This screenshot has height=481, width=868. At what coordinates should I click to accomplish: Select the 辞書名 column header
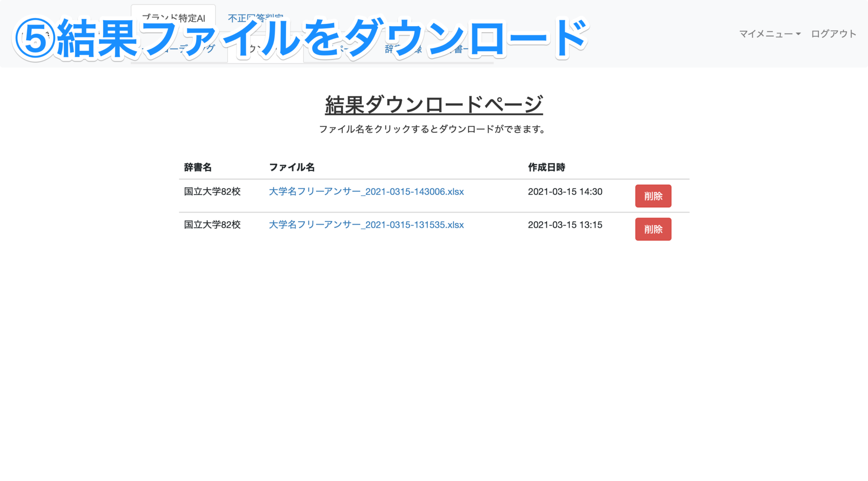coord(198,168)
